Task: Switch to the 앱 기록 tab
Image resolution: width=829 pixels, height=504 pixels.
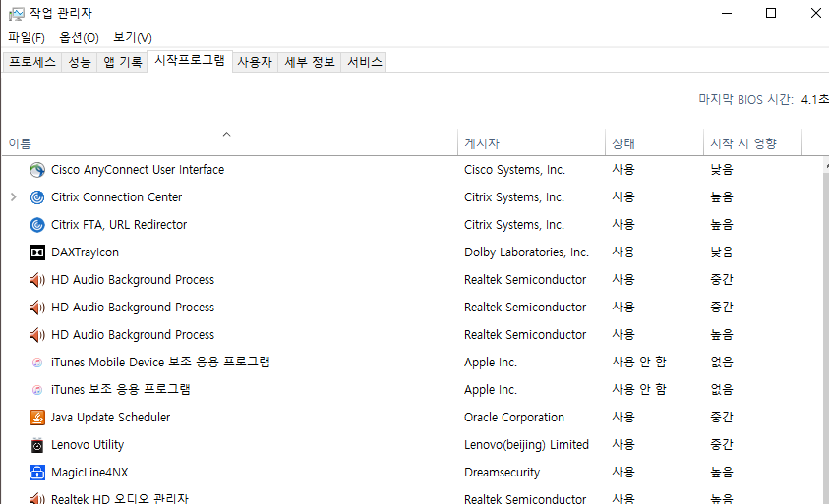Action: click(x=123, y=62)
